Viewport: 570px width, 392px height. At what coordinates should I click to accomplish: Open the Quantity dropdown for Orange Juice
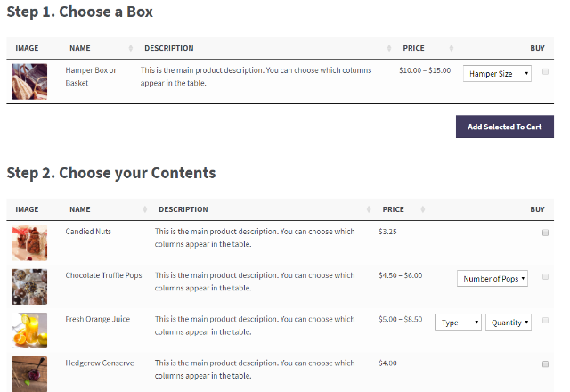(x=509, y=323)
